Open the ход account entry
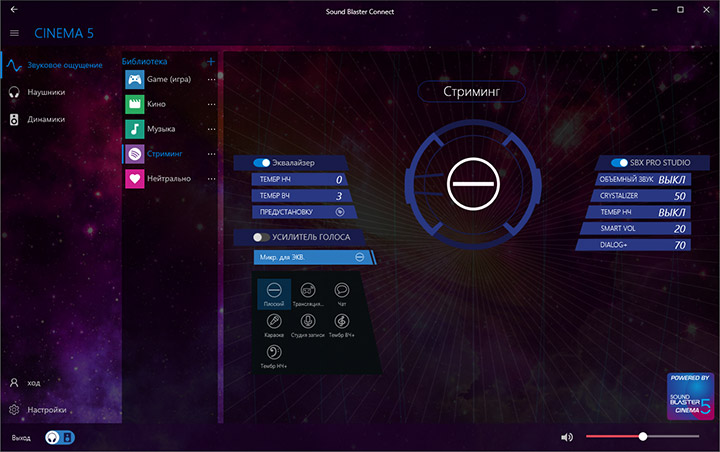 click(x=61, y=383)
